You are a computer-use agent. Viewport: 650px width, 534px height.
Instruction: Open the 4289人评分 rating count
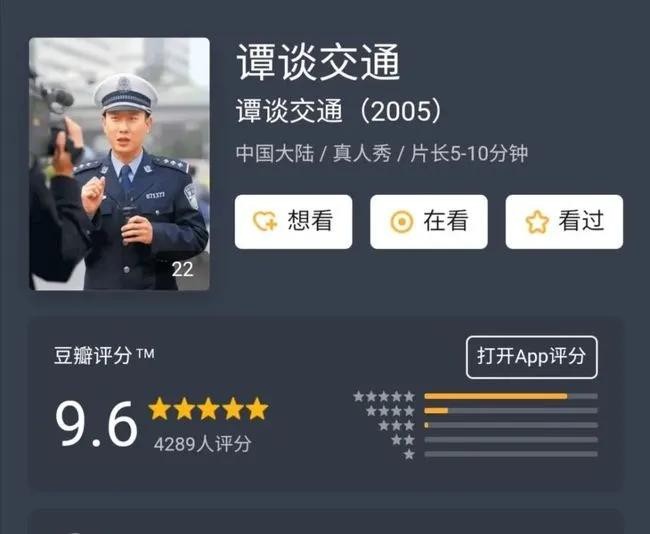click(x=203, y=444)
